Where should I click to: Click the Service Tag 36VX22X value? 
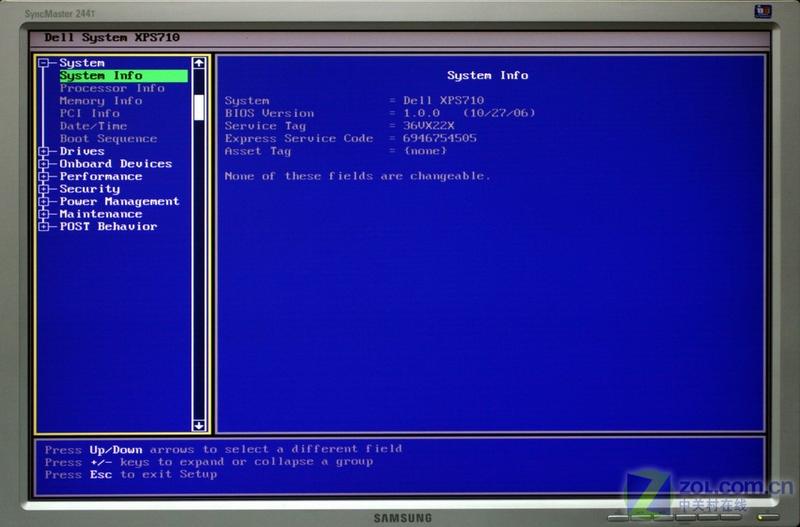point(429,126)
